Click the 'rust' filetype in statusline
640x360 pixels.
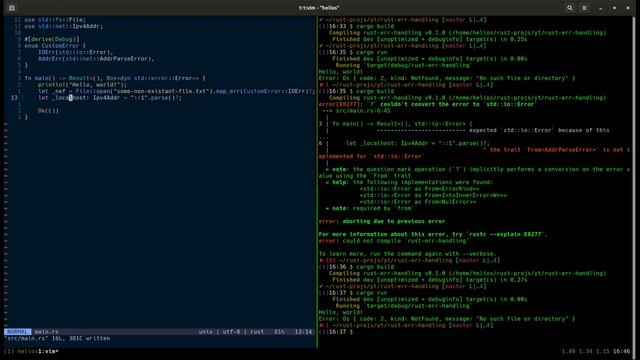[257, 332]
